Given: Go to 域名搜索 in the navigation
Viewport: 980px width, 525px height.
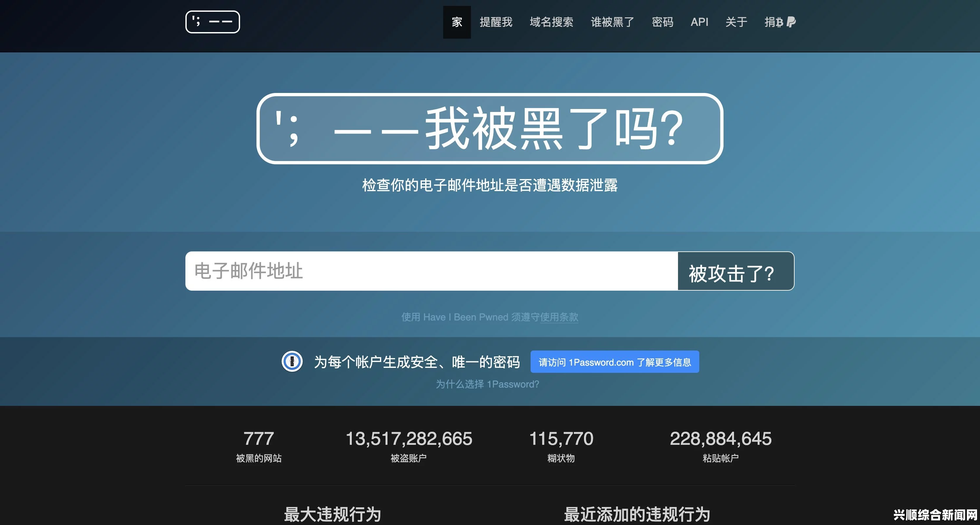Looking at the screenshot, I should (551, 22).
